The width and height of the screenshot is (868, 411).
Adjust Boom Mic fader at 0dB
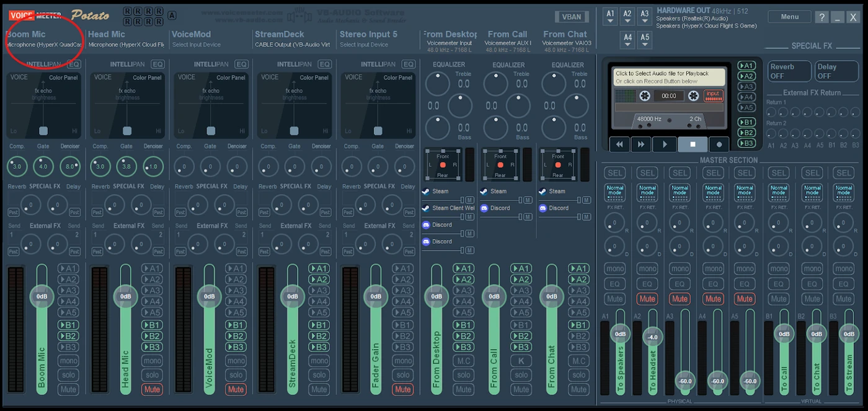click(x=42, y=296)
